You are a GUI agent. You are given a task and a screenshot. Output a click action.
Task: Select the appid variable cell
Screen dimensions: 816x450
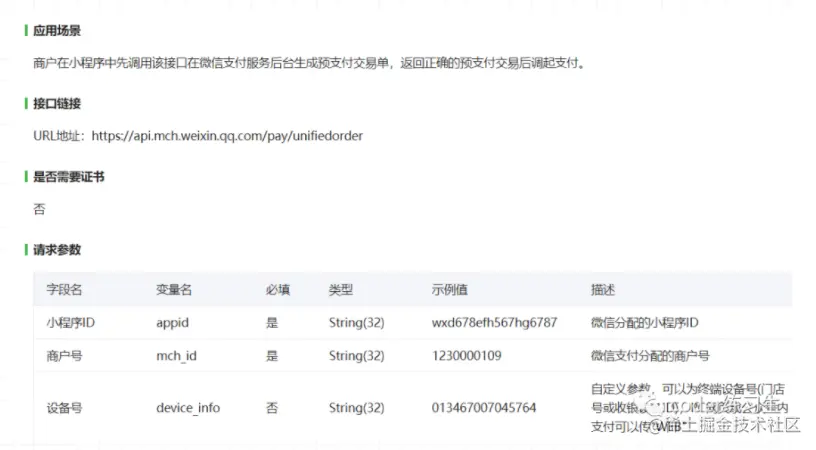point(172,323)
